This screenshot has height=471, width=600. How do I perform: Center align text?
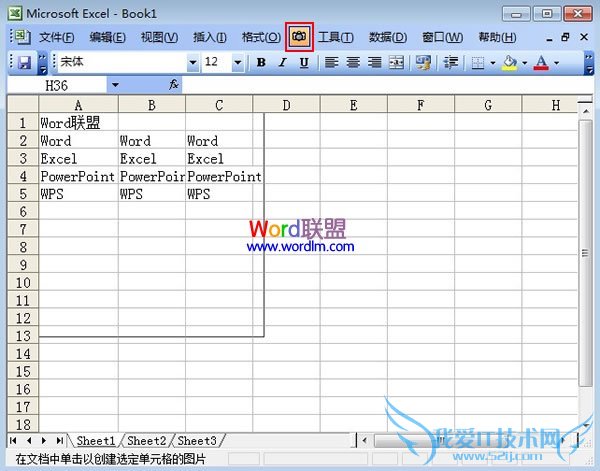tap(353, 62)
